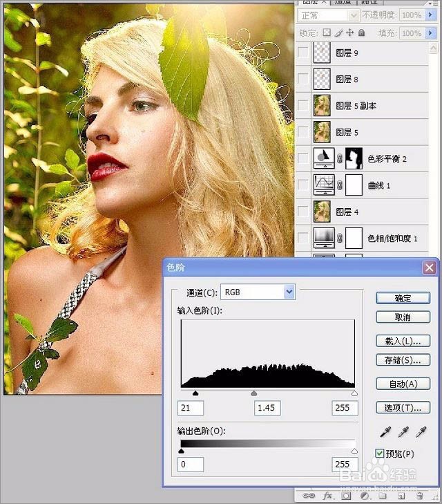Viewport: 442px width, 504px height.
Task: Toggle visibility of 曲线 1 layer
Action: (x=302, y=185)
